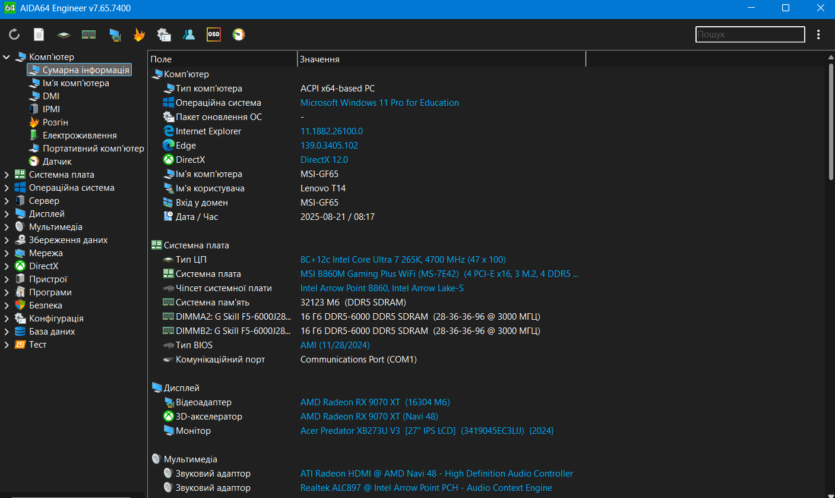Start the flame stability test icon
The width and height of the screenshot is (835, 498).
(x=139, y=35)
